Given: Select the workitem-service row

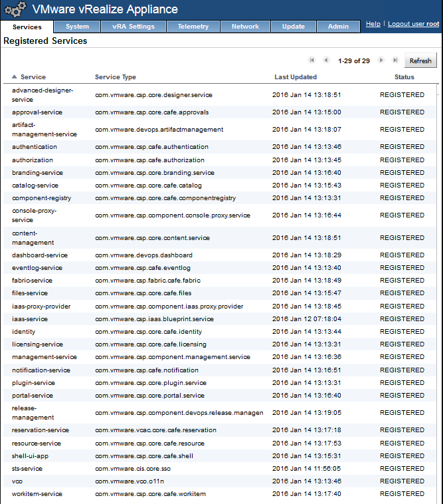Looking at the screenshot, I should click(220, 494).
